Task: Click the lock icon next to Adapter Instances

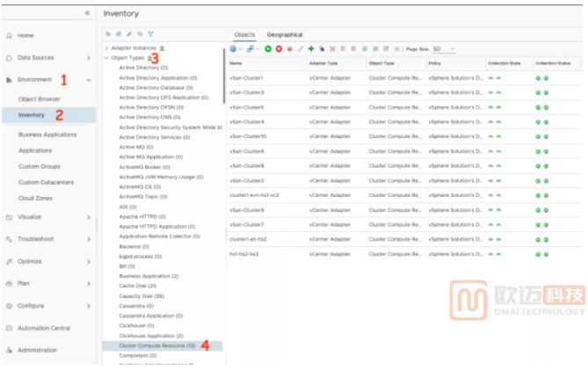Action: 162,48
